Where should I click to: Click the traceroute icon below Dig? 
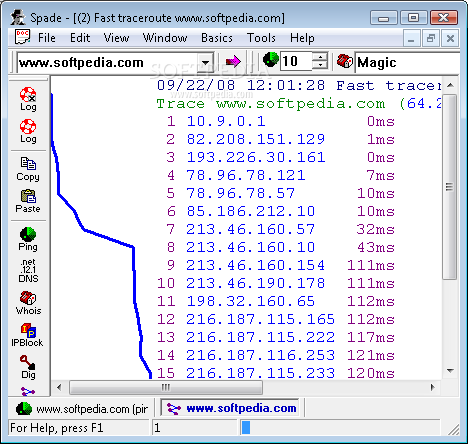[28, 391]
